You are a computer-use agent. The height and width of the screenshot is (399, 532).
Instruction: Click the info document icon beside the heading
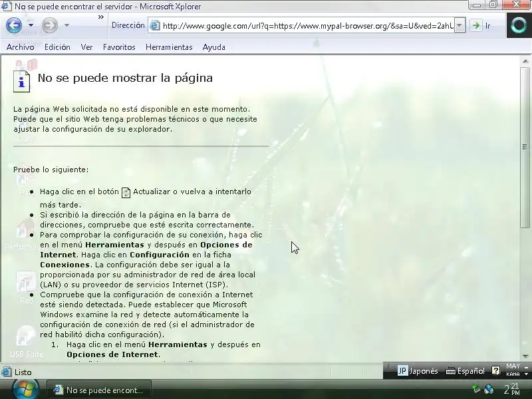coord(22,81)
